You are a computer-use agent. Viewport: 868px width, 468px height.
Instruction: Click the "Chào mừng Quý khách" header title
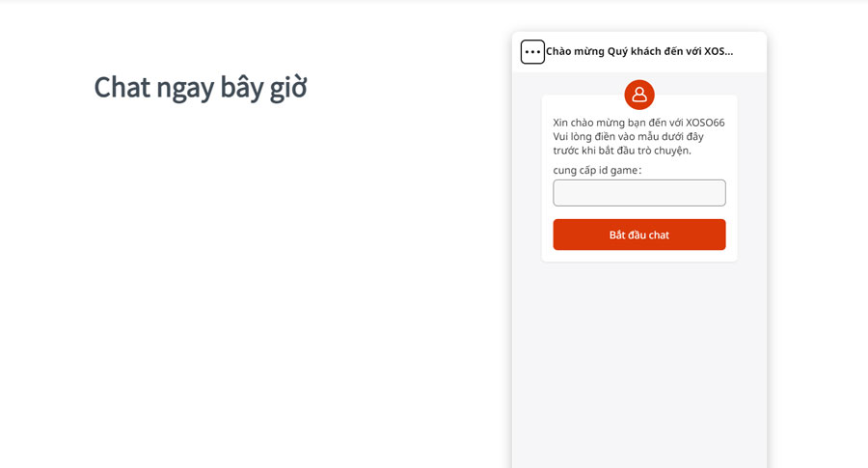[x=639, y=51]
